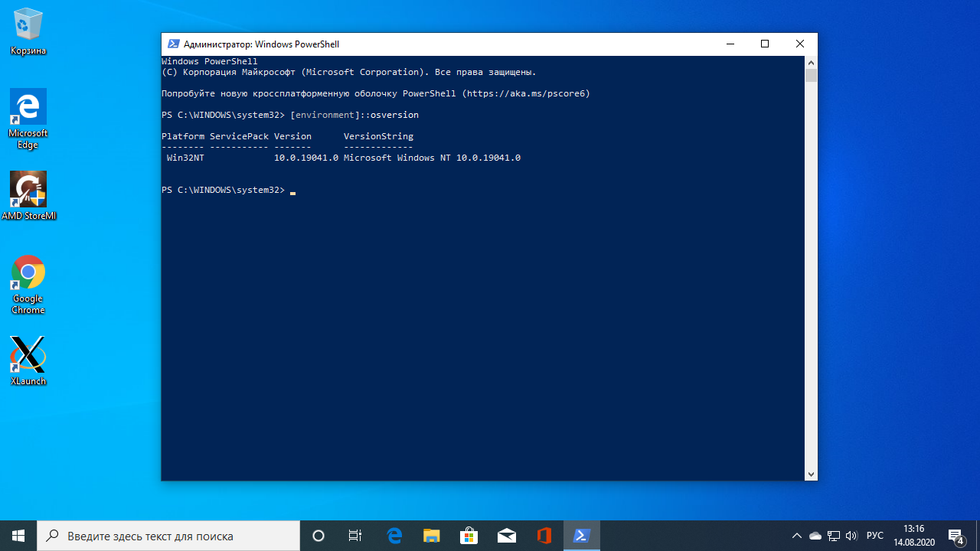
Task: Launch Office from the taskbar
Action: (544, 536)
